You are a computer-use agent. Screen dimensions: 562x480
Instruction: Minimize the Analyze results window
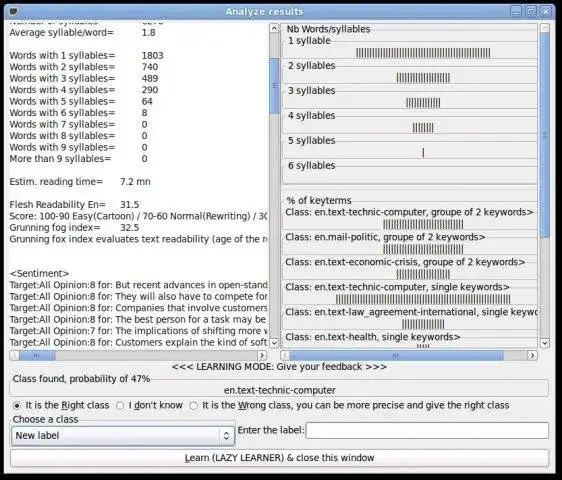[x=516, y=11]
